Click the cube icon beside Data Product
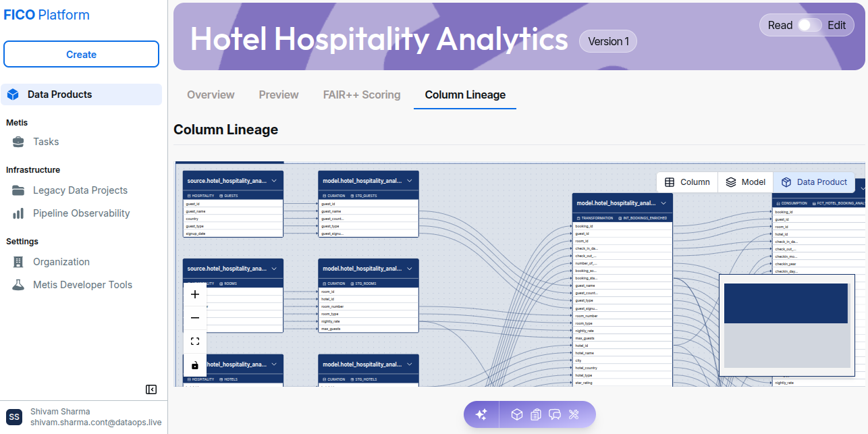The height and width of the screenshot is (434, 868). [x=786, y=182]
